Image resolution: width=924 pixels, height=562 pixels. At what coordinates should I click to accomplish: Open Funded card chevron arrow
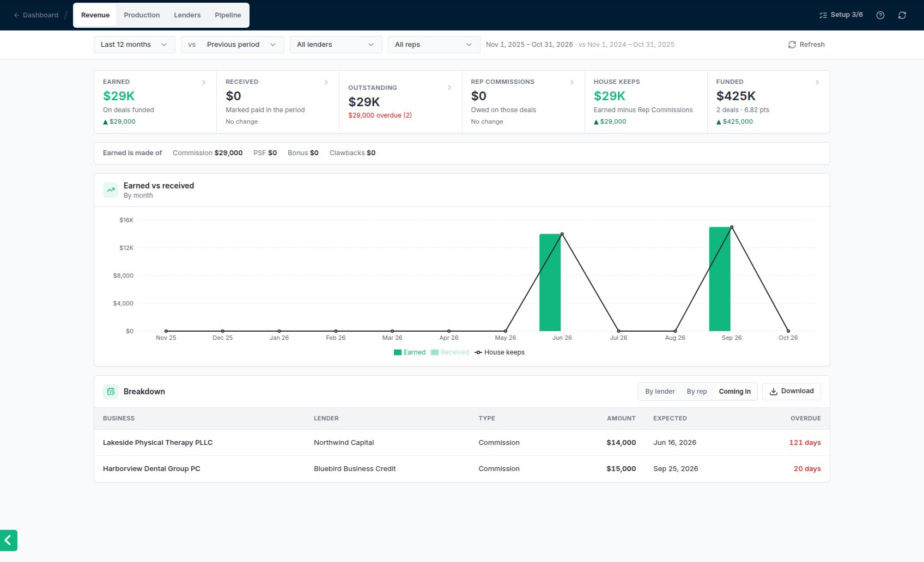[817, 82]
